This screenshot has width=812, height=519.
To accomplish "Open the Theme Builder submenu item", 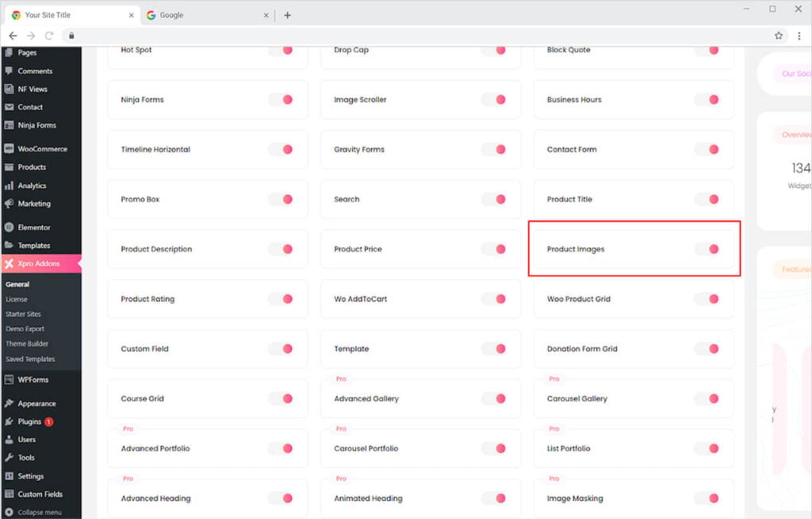I will (x=27, y=344).
